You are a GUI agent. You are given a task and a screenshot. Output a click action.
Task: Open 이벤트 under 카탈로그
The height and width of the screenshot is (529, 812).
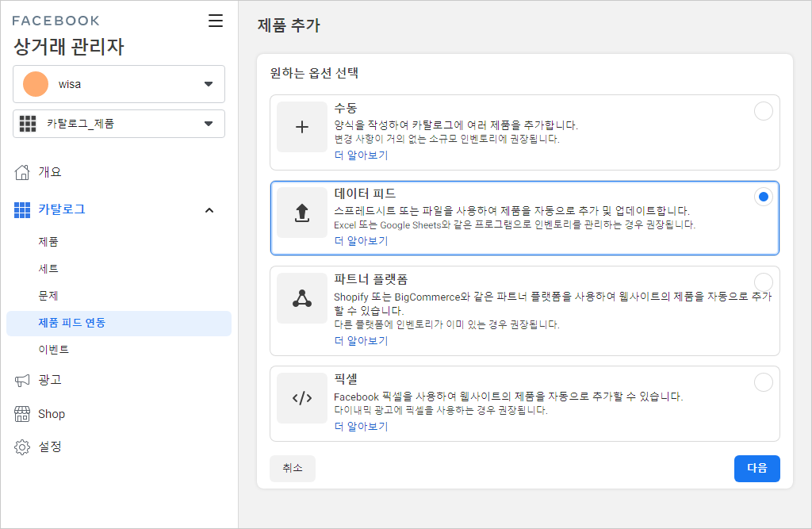coord(53,350)
